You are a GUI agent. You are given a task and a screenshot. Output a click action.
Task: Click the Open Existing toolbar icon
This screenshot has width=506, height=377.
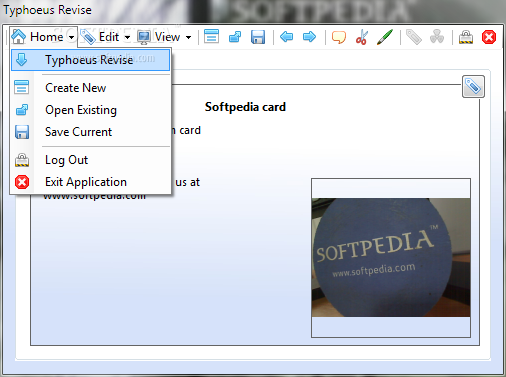pyautogui.click(x=235, y=37)
